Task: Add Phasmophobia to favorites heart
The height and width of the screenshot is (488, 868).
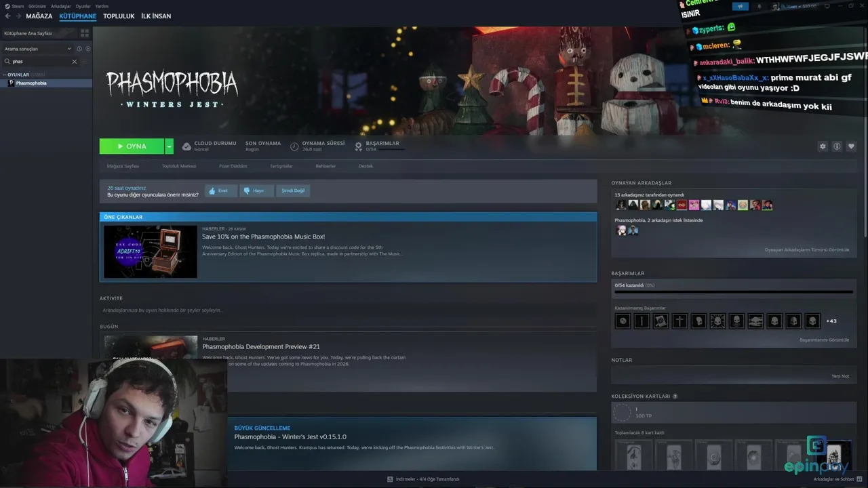Action: 851,146
